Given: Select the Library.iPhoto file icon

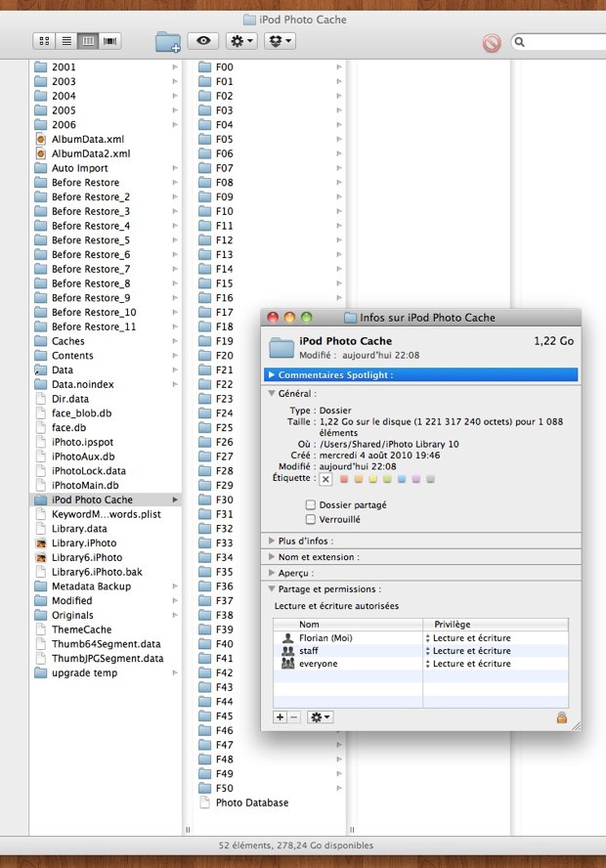Looking at the screenshot, I should [40, 543].
